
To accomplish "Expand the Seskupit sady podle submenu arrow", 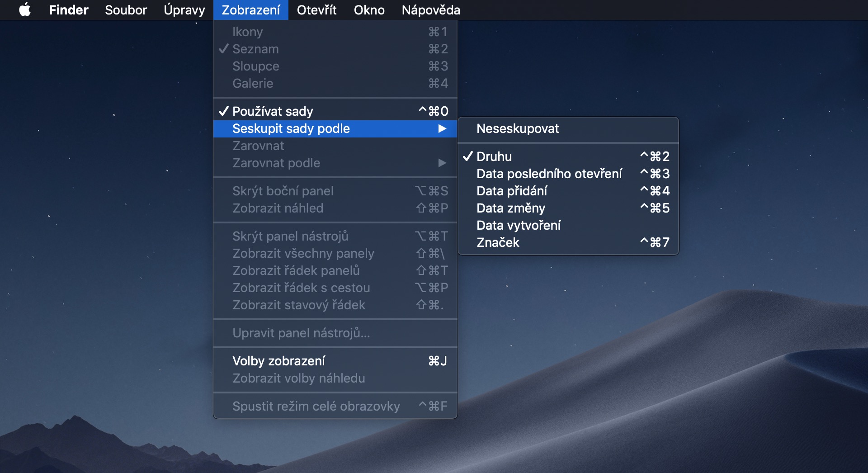I will click(x=442, y=129).
